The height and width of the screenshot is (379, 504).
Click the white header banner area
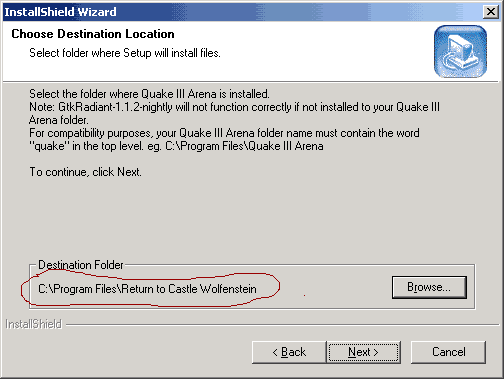pyautogui.click(x=252, y=51)
